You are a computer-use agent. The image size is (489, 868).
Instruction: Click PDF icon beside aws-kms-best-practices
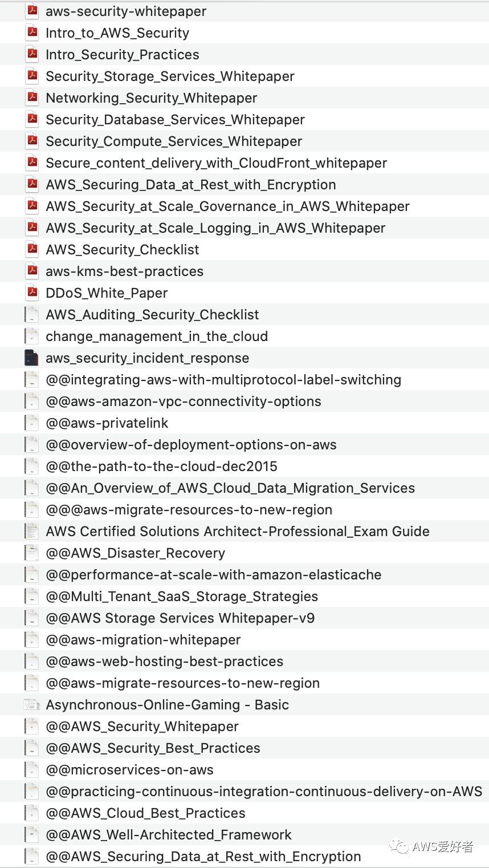pyautogui.click(x=32, y=271)
